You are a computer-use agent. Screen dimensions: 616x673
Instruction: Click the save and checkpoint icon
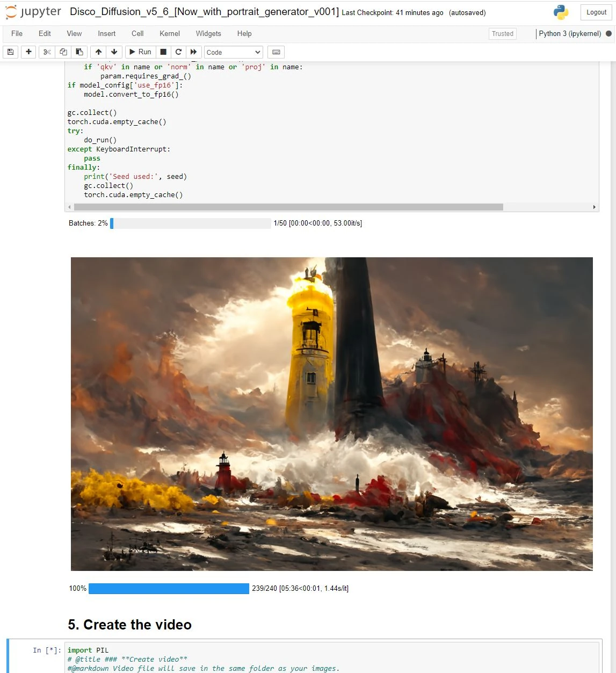click(11, 52)
